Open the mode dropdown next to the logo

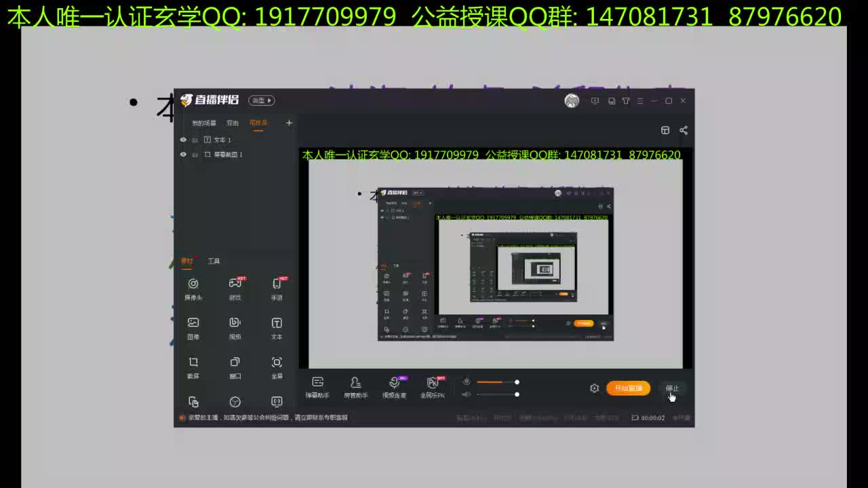coord(261,100)
